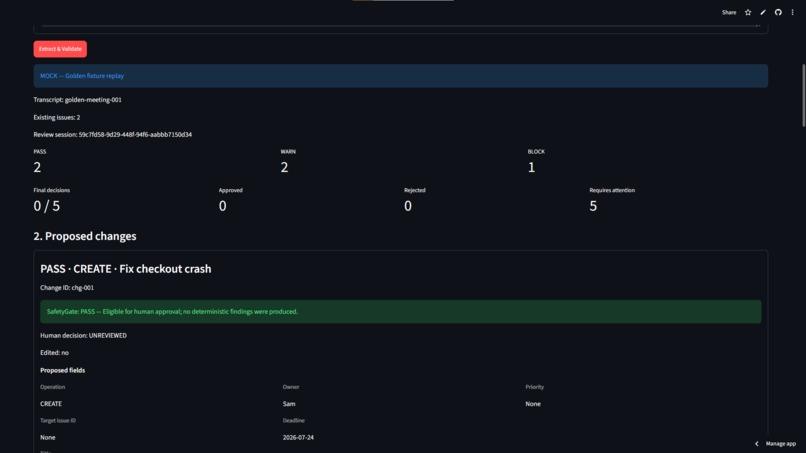This screenshot has width=806, height=453.
Task: Click the PASS metric value 2
Action: coord(37,167)
